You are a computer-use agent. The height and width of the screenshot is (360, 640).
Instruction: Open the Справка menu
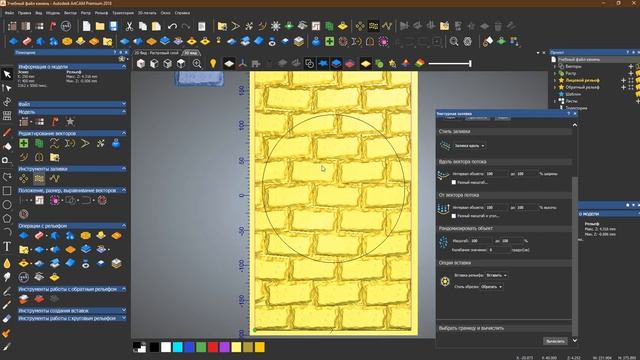182,13
